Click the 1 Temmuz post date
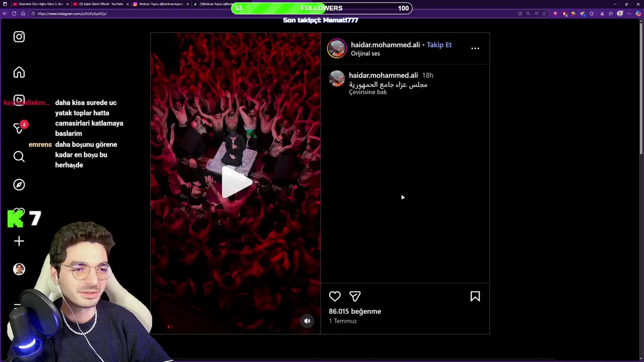Image resolution: width=644 pixels, height=362 pixels. [343, 321]
